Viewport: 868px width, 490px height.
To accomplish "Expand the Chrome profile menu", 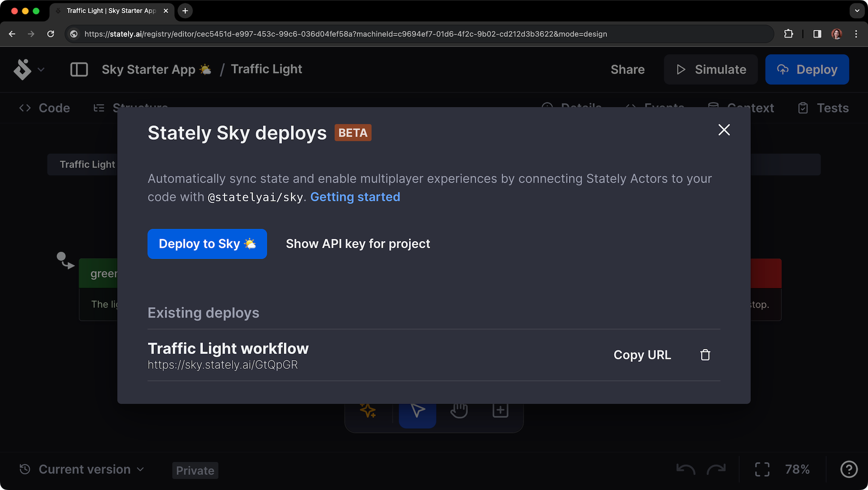I will click(835, 34).
